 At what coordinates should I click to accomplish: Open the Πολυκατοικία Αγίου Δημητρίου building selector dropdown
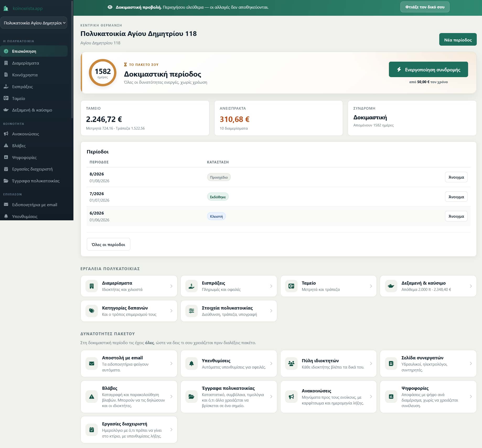pyautogui.click(x=34, y=23)
